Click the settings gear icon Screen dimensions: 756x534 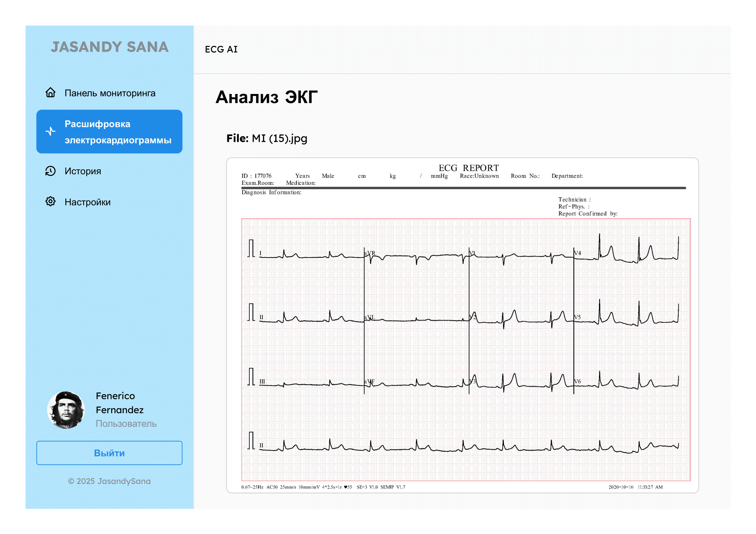50,202
